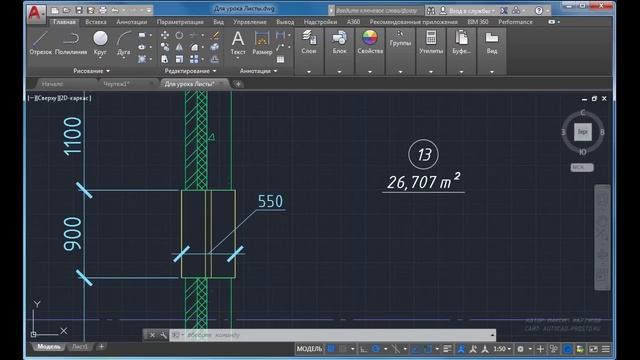Viewport: 640px width, 360px height.
Task: Select the Размер dimension tool
Action: click(x=262, y=43)
